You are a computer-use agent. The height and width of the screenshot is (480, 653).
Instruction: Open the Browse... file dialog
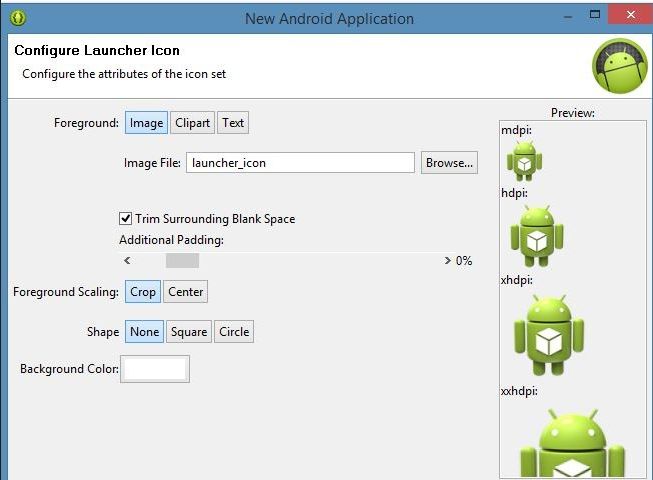pos(449,163)
